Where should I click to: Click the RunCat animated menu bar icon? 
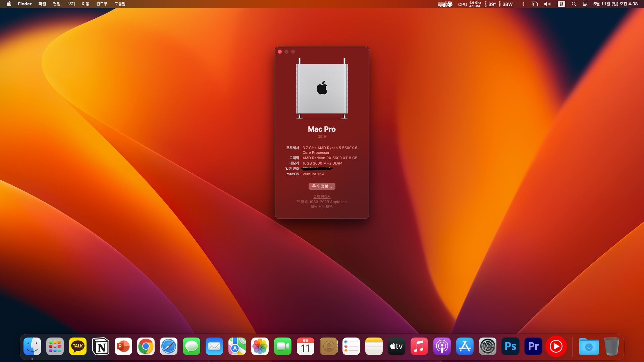(x=445, y=4)
